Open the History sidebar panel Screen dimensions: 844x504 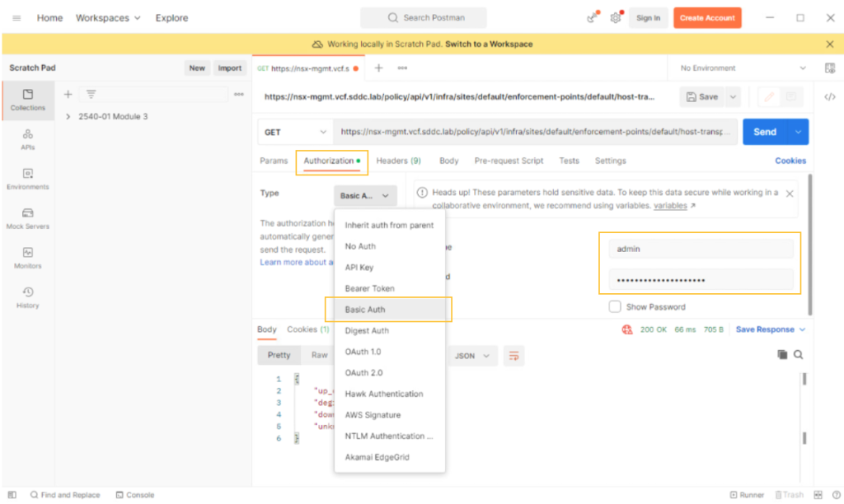click(x=27, y=297)
